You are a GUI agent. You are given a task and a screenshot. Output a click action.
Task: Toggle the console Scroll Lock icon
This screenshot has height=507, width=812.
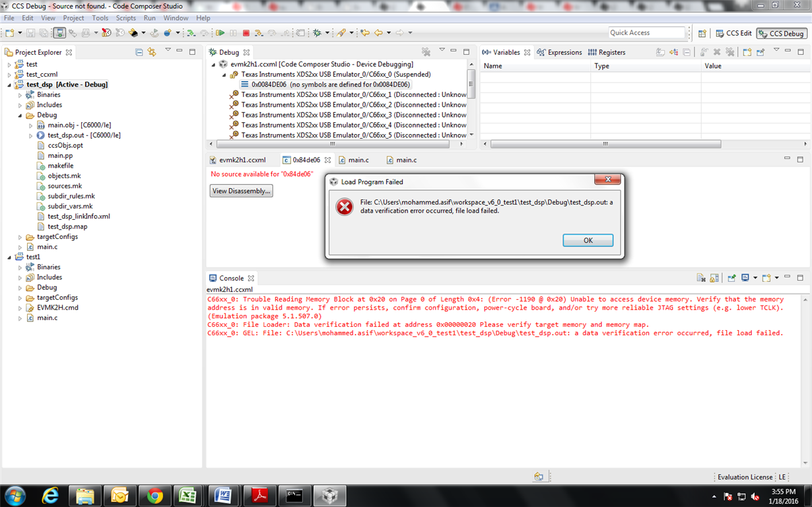714,278
